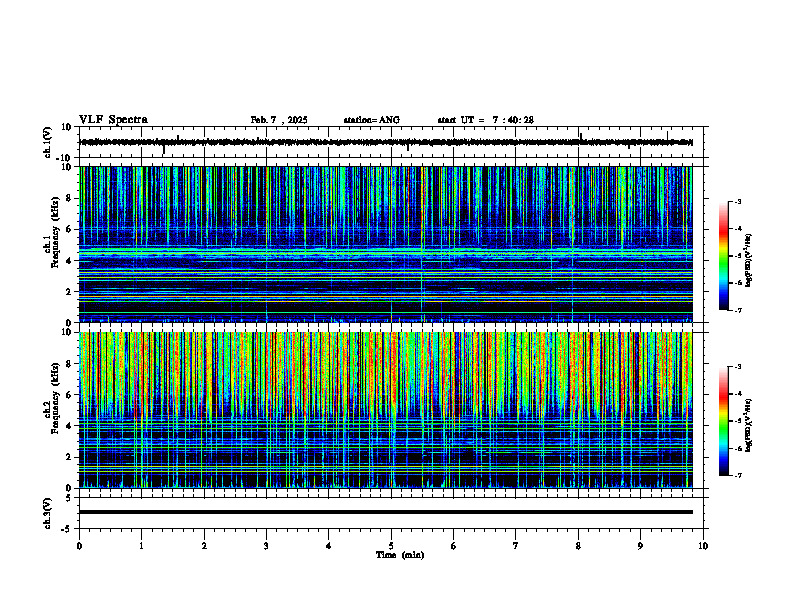Click time axis tick label "6"
792x612 pixels.
(x=454, y=546)
